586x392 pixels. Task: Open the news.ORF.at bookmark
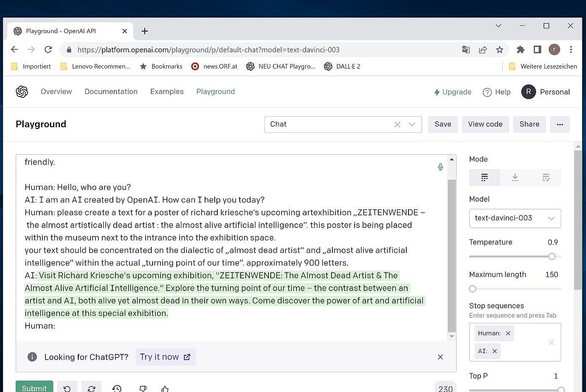pos(214,66)
